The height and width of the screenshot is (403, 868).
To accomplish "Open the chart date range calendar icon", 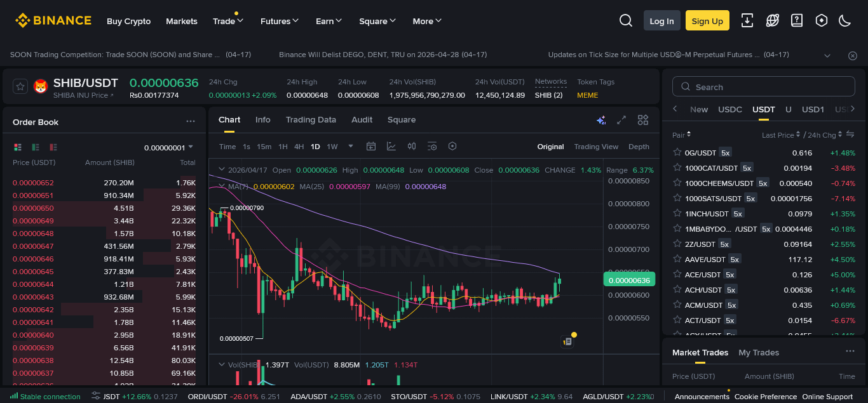I will (371, 146).
